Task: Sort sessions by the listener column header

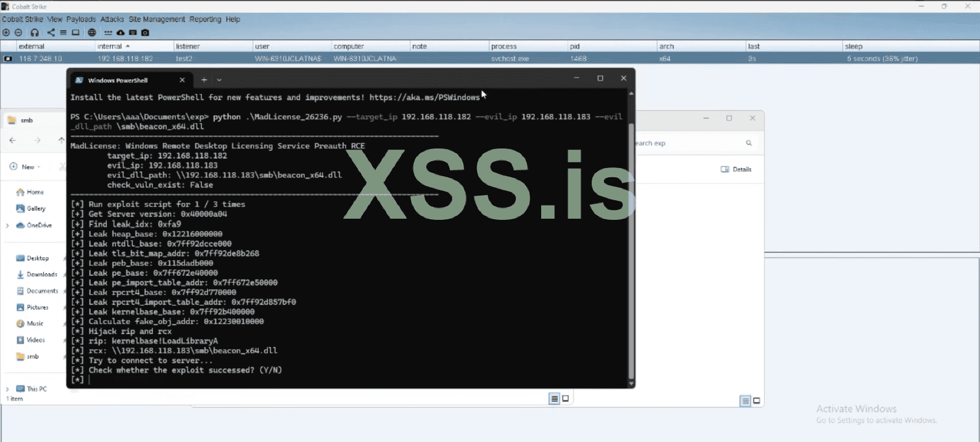Action: (213, 46)
